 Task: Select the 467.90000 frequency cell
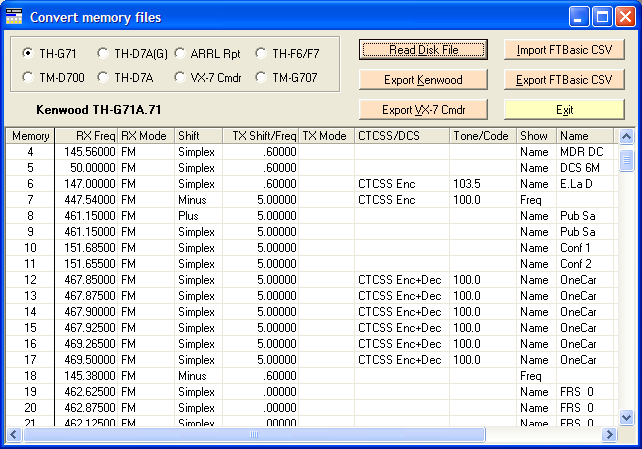coord(86,311)
